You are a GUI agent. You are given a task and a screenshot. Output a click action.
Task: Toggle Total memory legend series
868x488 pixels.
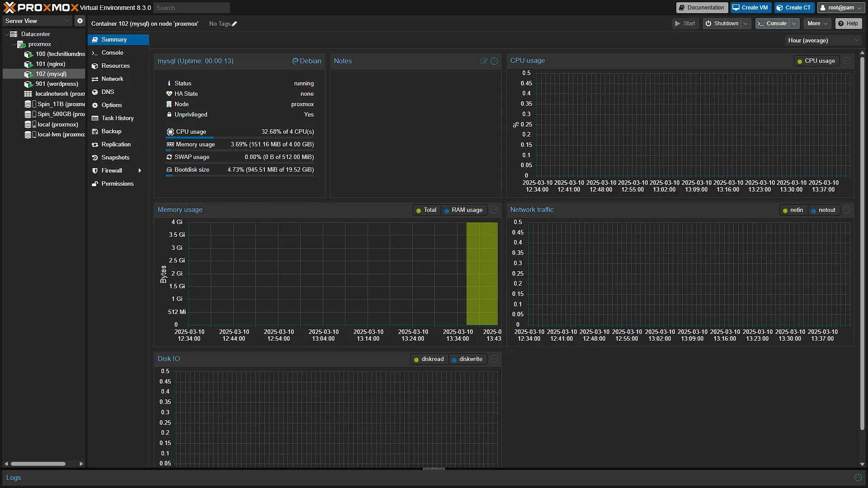426,210
